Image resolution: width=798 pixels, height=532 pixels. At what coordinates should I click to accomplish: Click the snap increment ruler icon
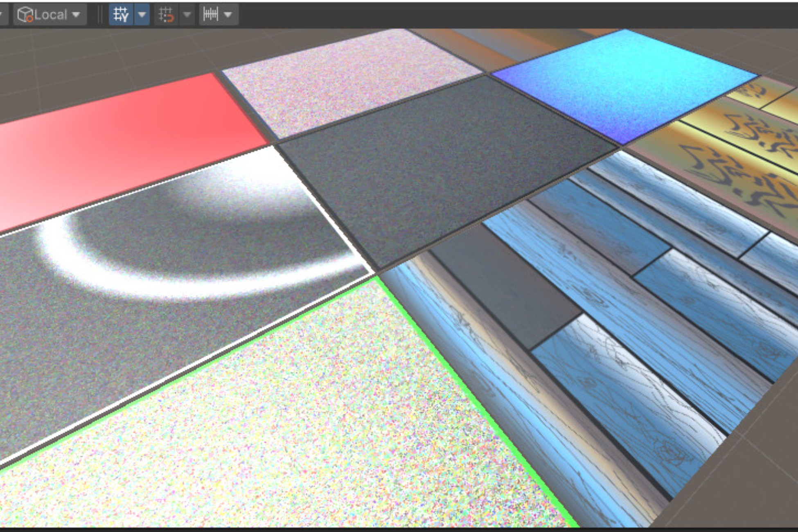[x=211, y=15]
